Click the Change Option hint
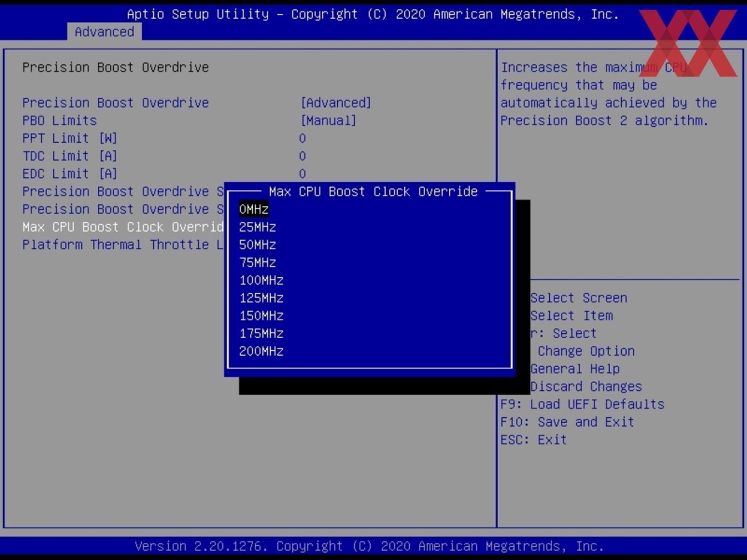 tap(586, 351)
